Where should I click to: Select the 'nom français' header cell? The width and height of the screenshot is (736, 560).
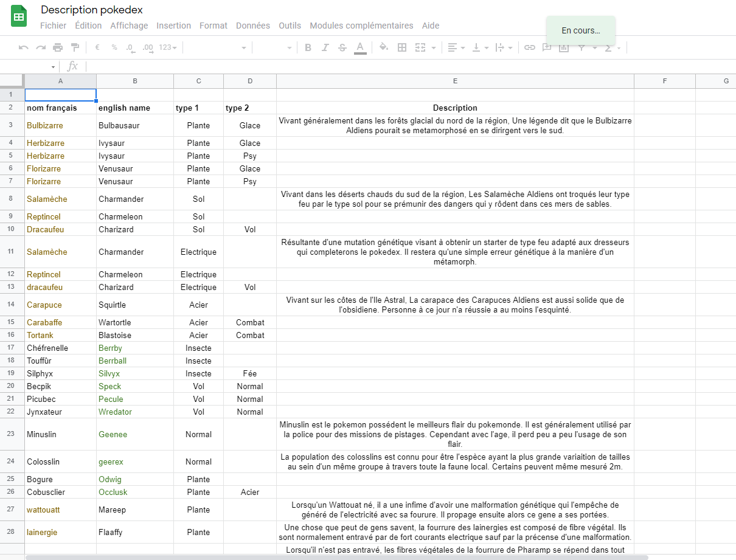(60, 108)
